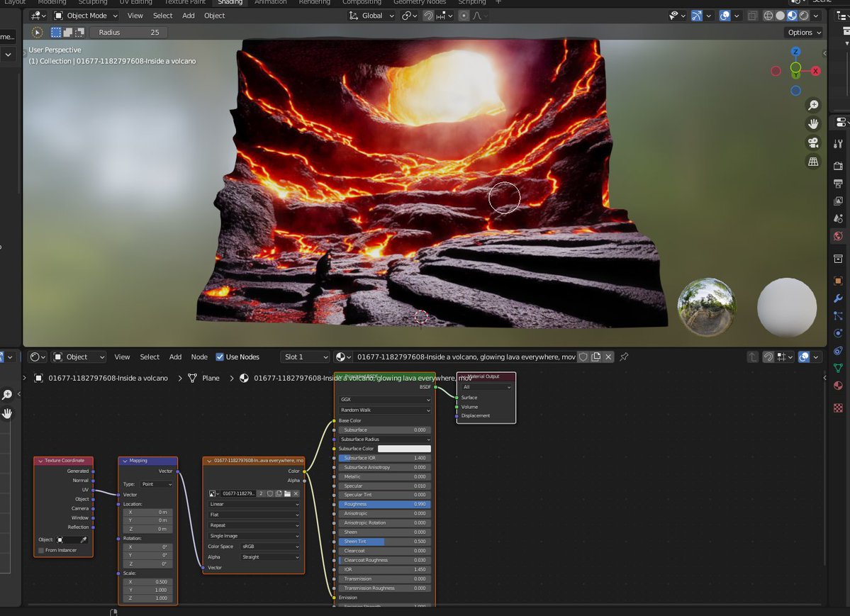This screenshot has height=616, width=850.
Task: Click Plane in the node editor breadcrumb
Action: click(x=211, y=378)
